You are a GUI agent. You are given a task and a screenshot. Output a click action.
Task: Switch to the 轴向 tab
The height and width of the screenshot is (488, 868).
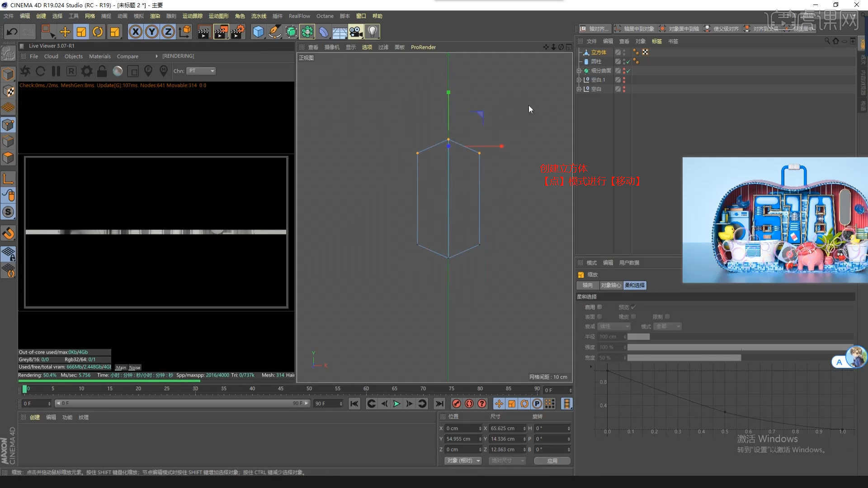point(587,285)
